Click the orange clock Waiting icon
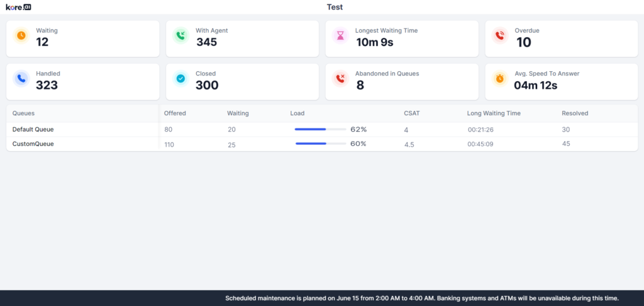 point(21,36)
